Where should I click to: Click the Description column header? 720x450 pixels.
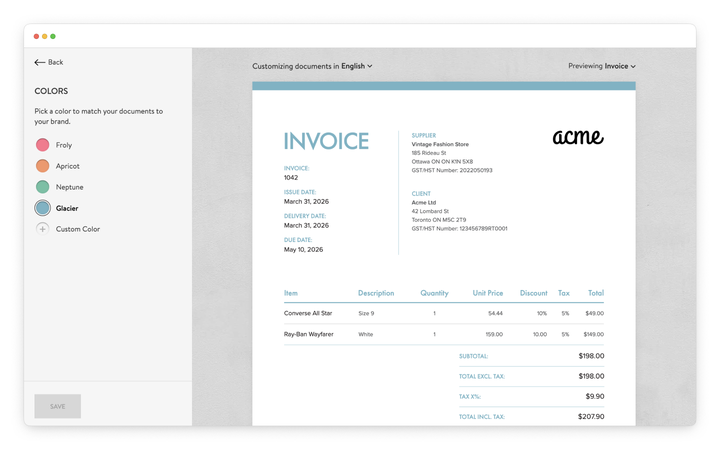pyautogui.click(x=376, y=293)
